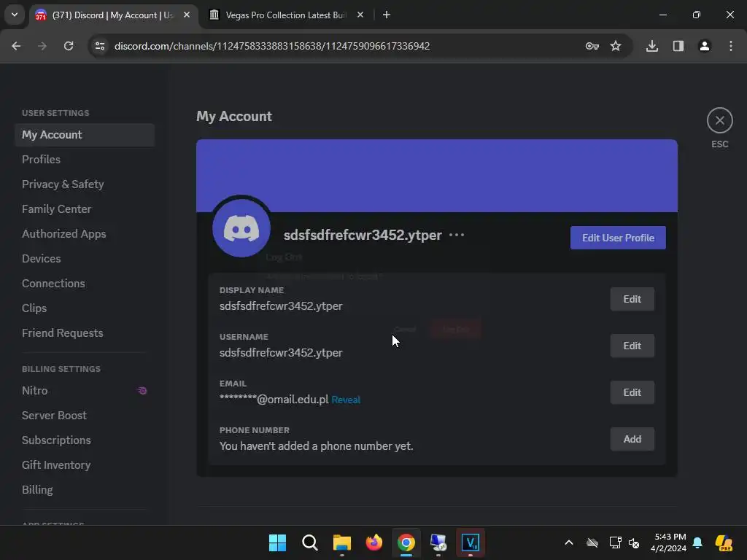The image size is (747, 560).
Task: Open Windows taskbar search
Action: tap(309, 542)
